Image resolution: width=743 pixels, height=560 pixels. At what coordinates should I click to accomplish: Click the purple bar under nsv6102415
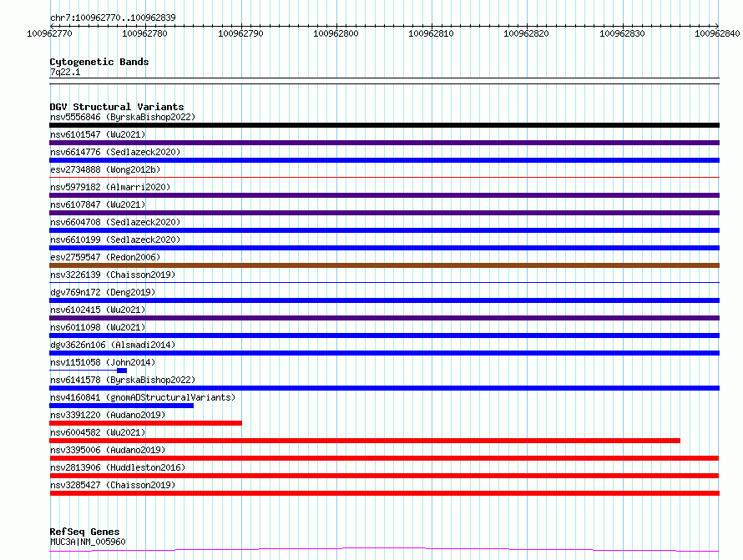pyautogui.click(x=384, y=318)
